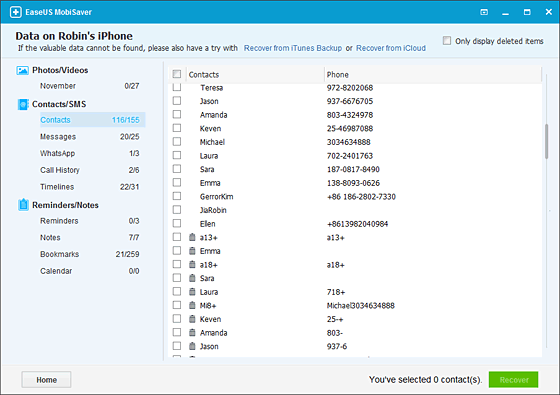
Task: Click trash icon beside Mi8+ contact
Action: click(192, 305)
